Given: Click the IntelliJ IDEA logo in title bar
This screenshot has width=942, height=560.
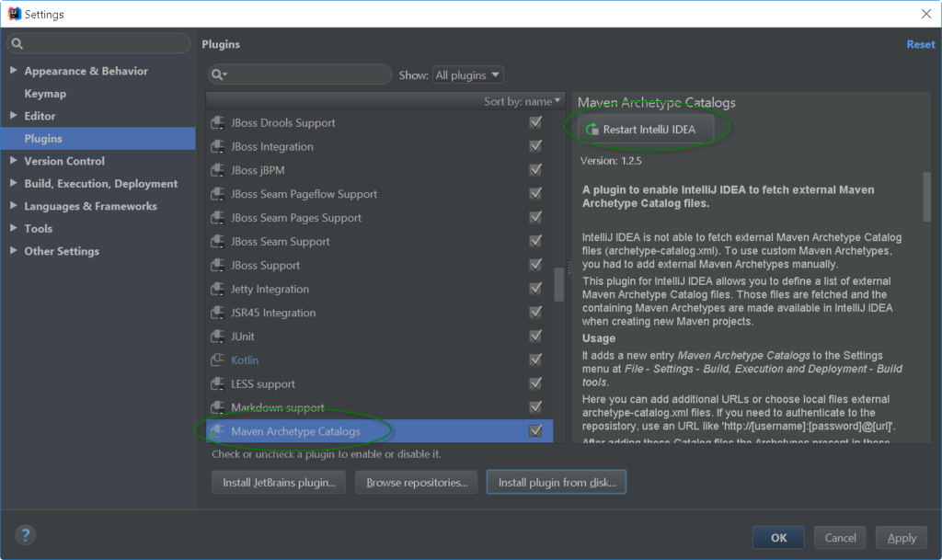Looking at the screenshot, I should click(15, 14).
